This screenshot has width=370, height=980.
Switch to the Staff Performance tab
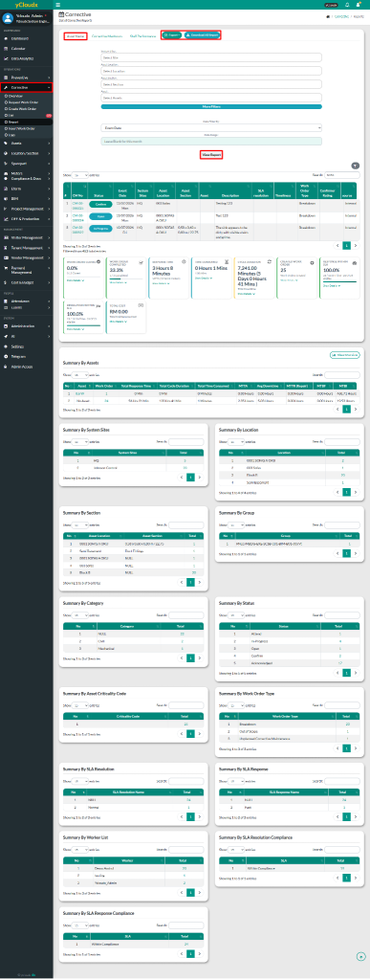tap(142, 36)
